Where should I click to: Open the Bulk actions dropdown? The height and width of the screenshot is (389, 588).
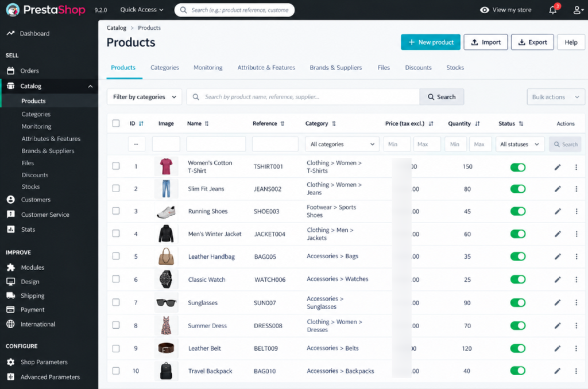(555, 97)
